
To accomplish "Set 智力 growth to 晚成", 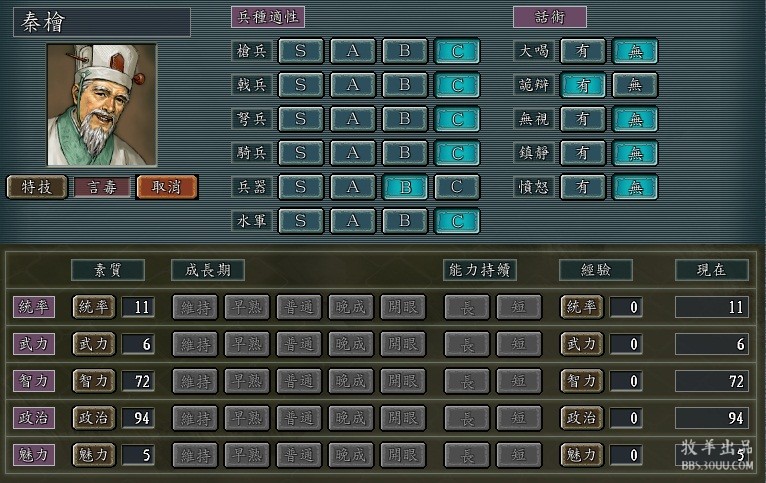I will click(351, 381).
